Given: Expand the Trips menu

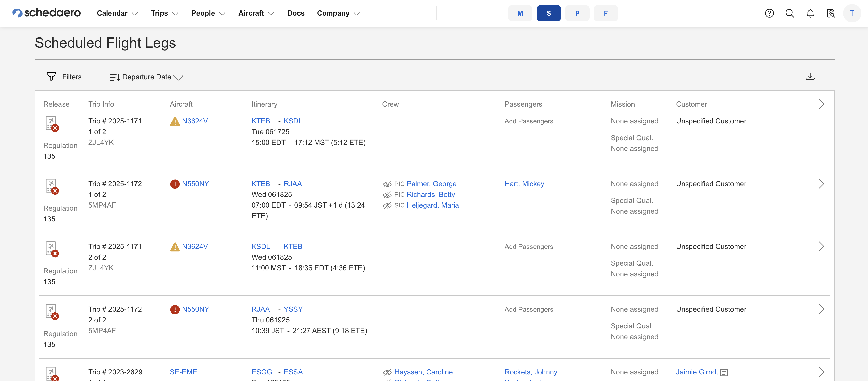Looking at the screenshot, I should pyautogui.click(x=165, y=13).
